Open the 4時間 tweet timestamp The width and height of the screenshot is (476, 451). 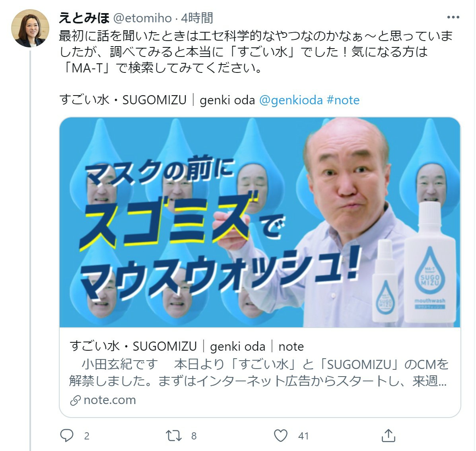pos(197,18)
